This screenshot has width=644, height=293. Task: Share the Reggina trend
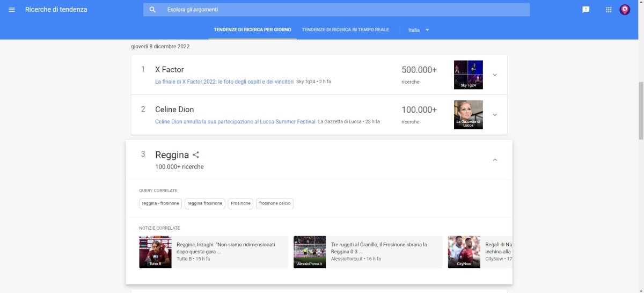click(x=196, y=155)
